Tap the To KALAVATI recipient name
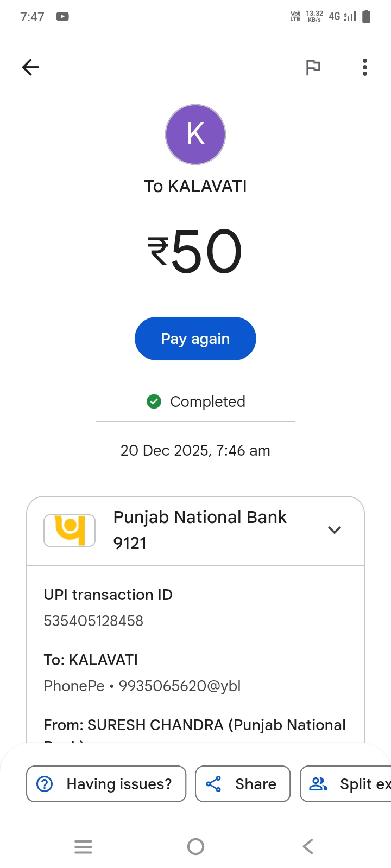This screenshot has height=868, width=391. [x=195, y=187]
